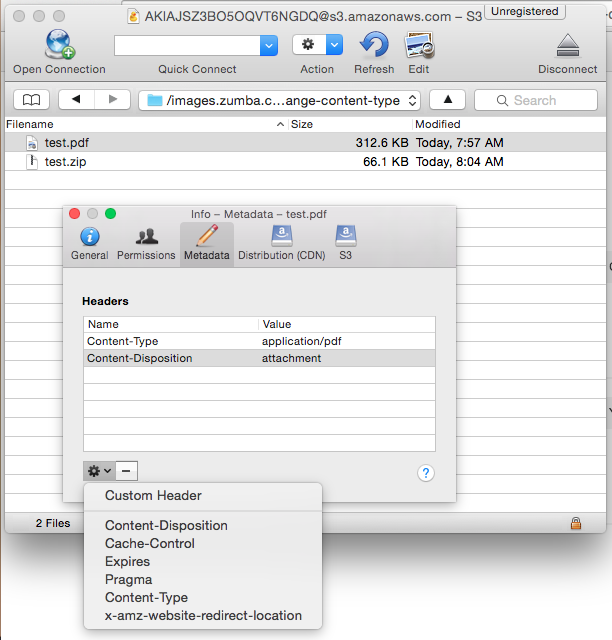Screen dimensions: 612x640
Task: Expand the Quick Connect combo box arrow
Action: point(269,45)
